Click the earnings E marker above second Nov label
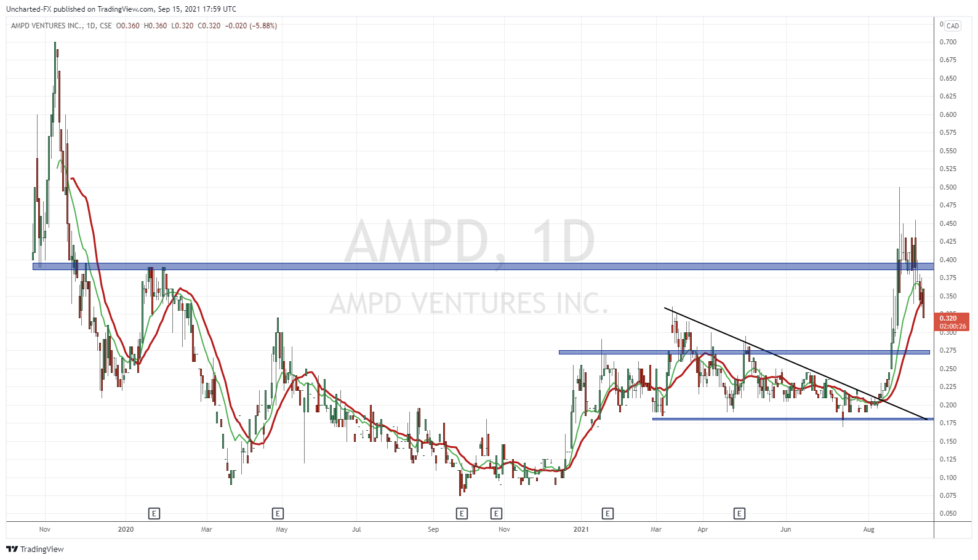The width and height of the screenshot is (978, 560). 496,513
